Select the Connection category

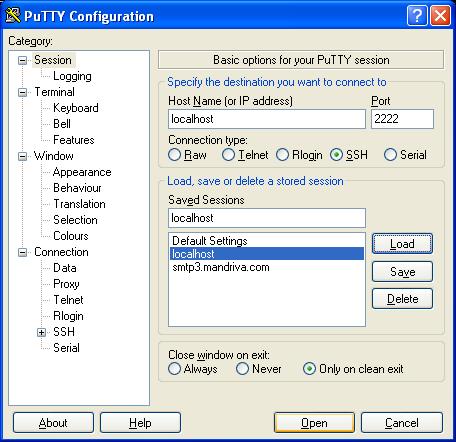click(61, 252)
